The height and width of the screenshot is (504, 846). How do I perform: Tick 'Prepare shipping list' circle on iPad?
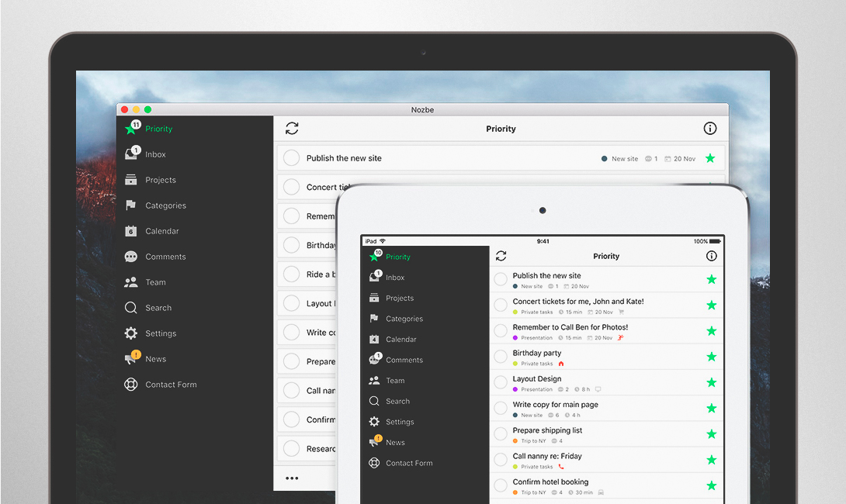pos(501,433)
